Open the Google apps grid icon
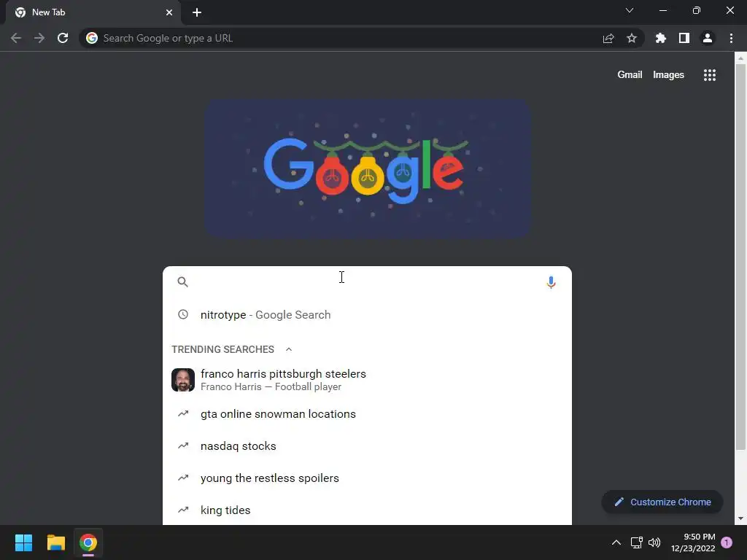The height and width of the screenshot is (560, 747). (x=709, y=75)
